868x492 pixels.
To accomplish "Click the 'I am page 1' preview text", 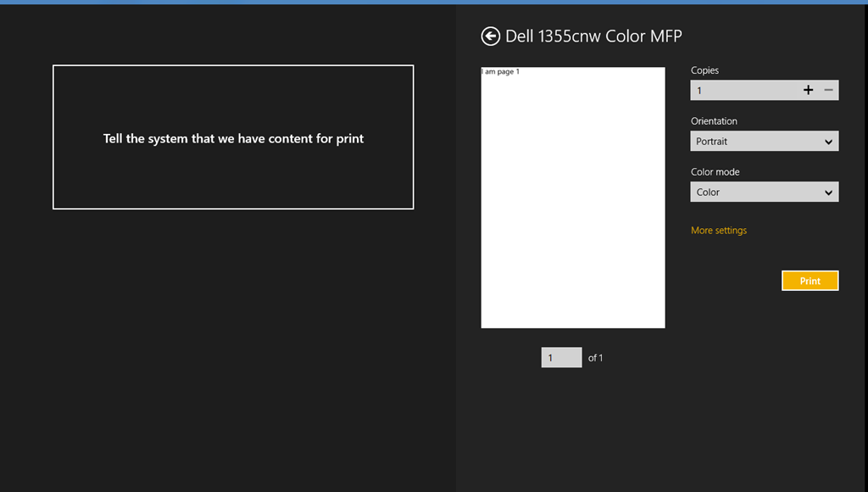I will click(500, 71).
